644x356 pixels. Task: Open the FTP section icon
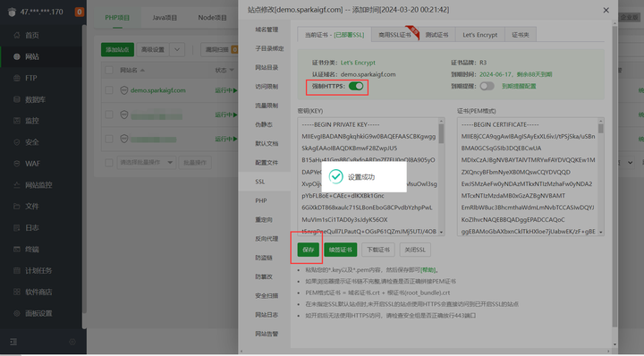click(x=17, y=78)
